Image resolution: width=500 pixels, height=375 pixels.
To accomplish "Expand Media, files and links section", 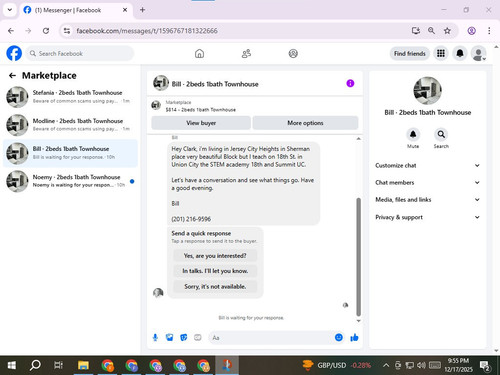I will (x=427, y=200).
